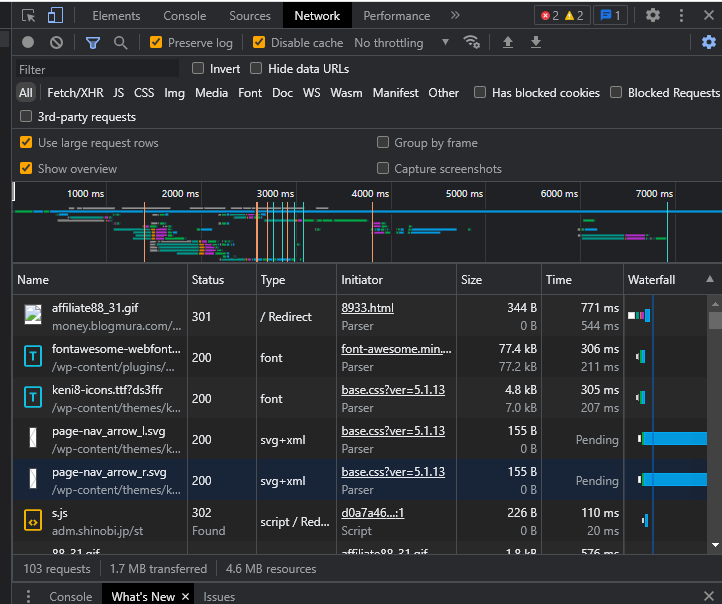Open network conditions Wi-Fi icon
722x604 pixels.
point(472,42)
